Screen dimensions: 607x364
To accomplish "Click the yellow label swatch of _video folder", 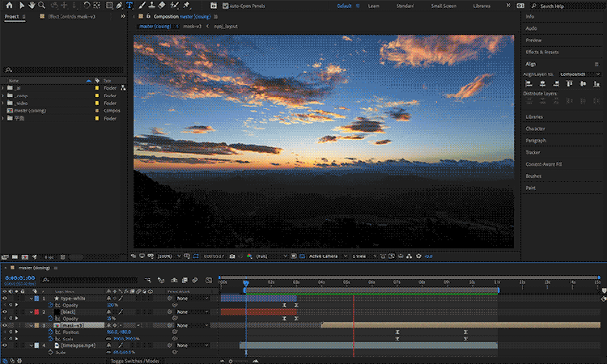I will pyautogui.click(x=98, y=104).
